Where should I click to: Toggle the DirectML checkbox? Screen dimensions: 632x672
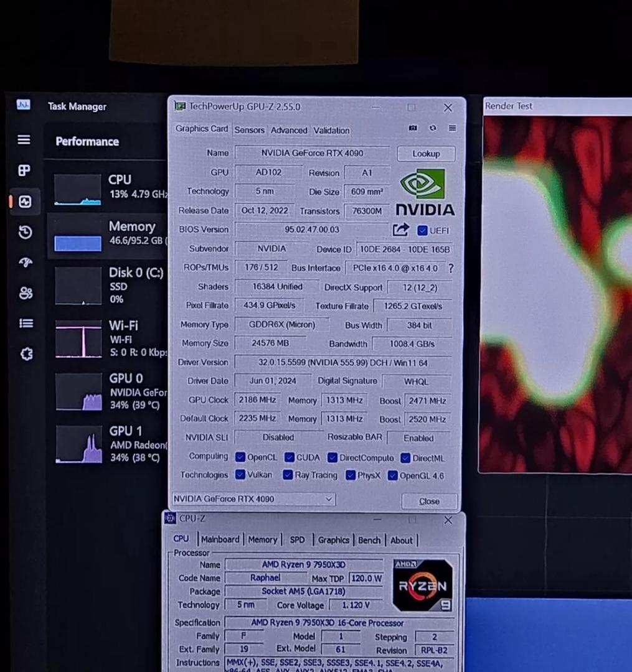pos(405,458)
